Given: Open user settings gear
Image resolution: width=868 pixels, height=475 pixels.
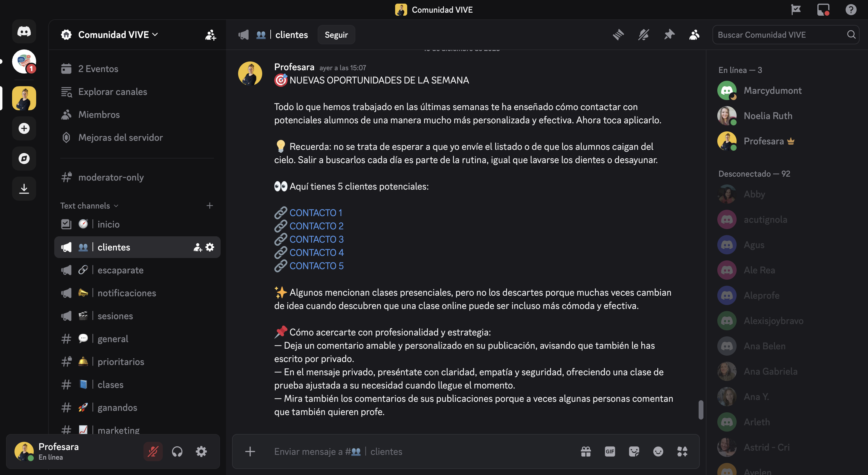Looking at the screenshot, I should 201,451.
